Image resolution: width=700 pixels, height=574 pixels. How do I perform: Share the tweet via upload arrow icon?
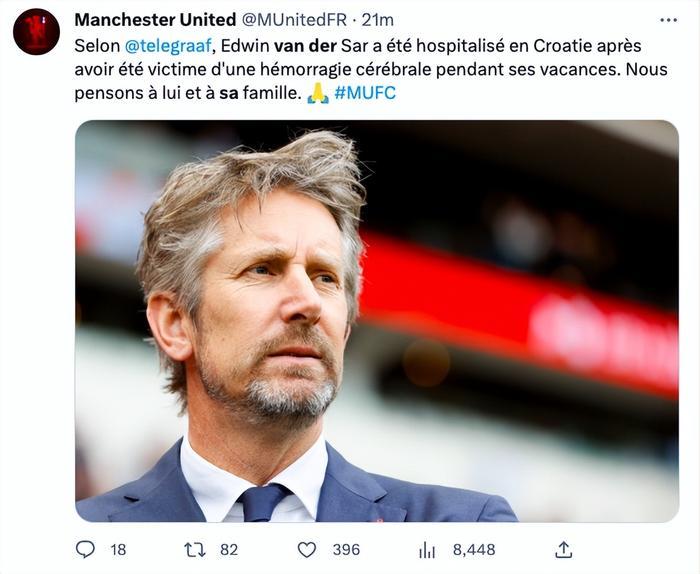tap(563, 549)
